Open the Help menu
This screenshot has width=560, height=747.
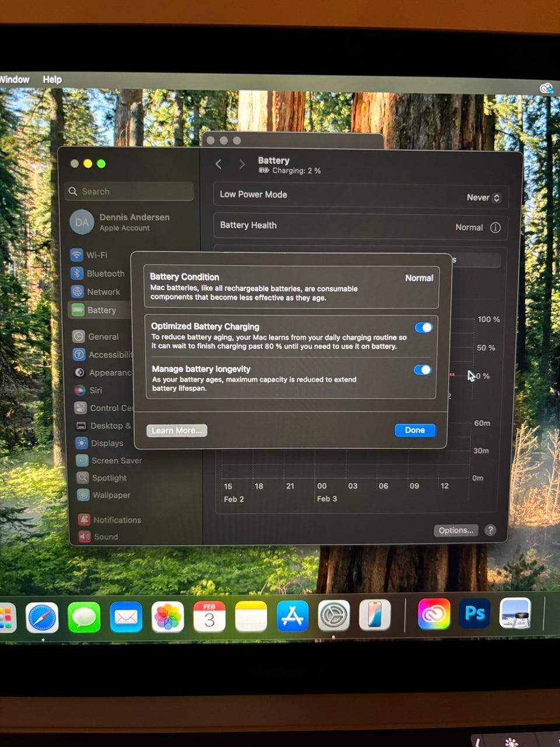52,79
